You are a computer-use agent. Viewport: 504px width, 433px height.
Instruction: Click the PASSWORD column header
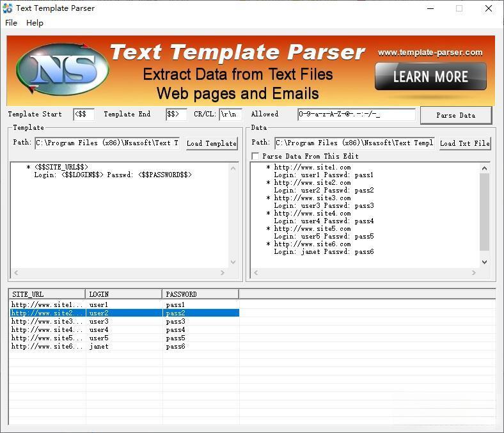point(201,294)
